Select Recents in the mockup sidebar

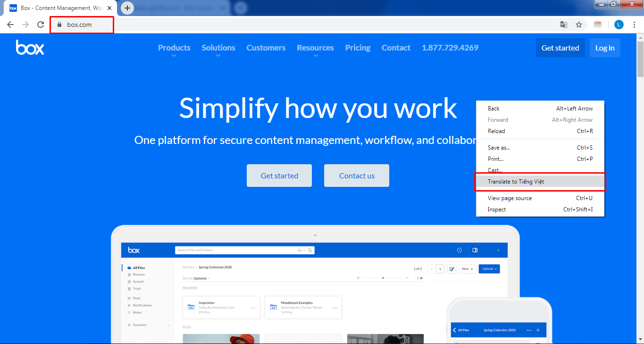pos(136,275)
